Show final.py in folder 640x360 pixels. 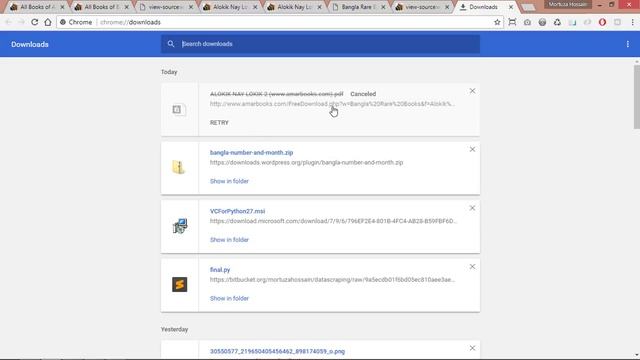click(229, 298)
